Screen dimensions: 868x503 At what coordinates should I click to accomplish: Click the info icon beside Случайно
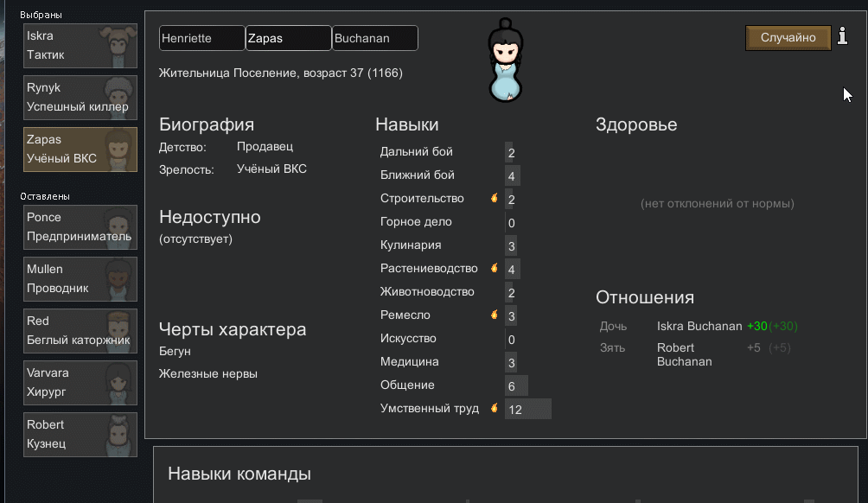pyautogui.click(x=843, y=37)
